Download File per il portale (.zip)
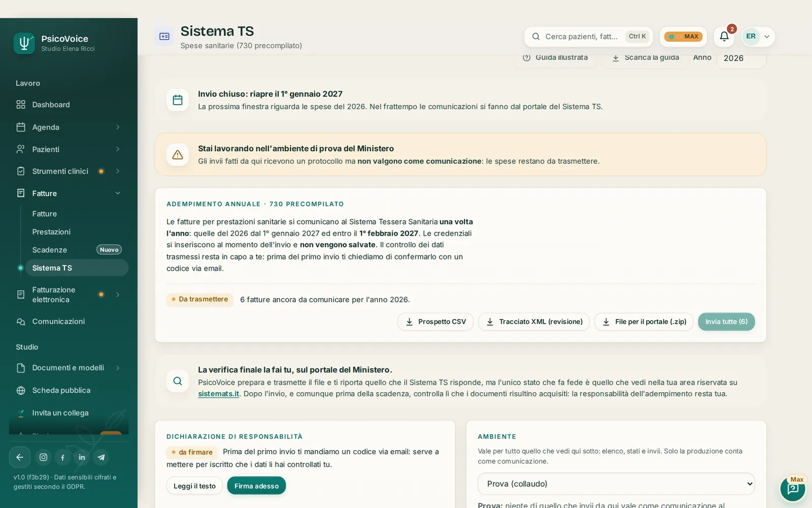The width and height of the screenshot is (812, 508). [644, 322]
